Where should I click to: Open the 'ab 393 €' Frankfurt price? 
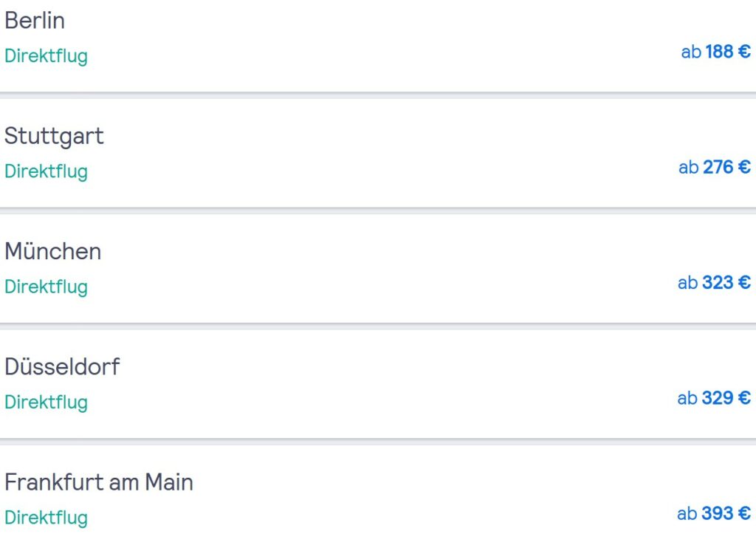click(x=714, y=513)
